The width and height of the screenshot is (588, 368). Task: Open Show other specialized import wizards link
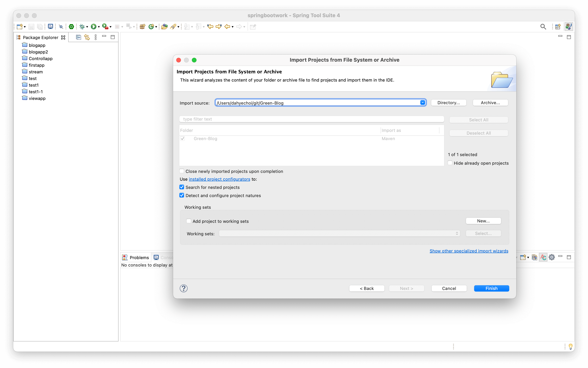point(469,251)
